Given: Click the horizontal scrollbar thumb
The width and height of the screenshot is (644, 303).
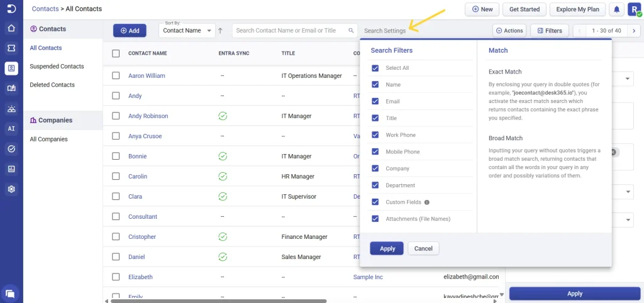Looking at the screenshot, I should 218,301.
